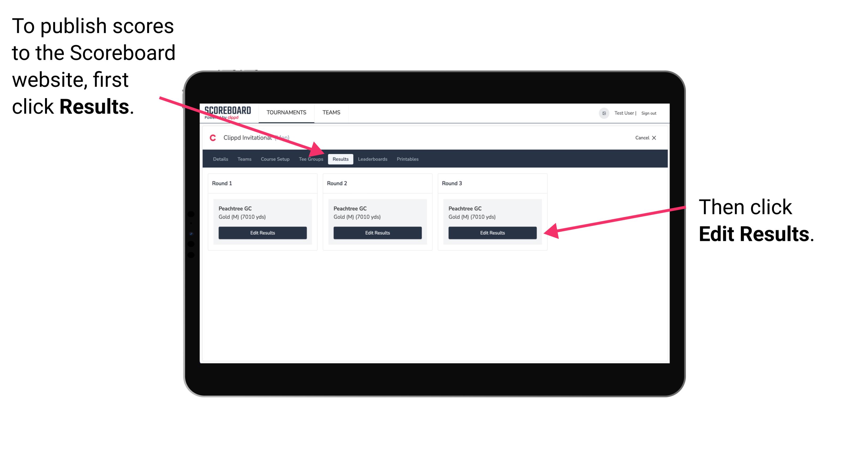
Task: Select the Leaderboards tab
Action: pos(373,159)
